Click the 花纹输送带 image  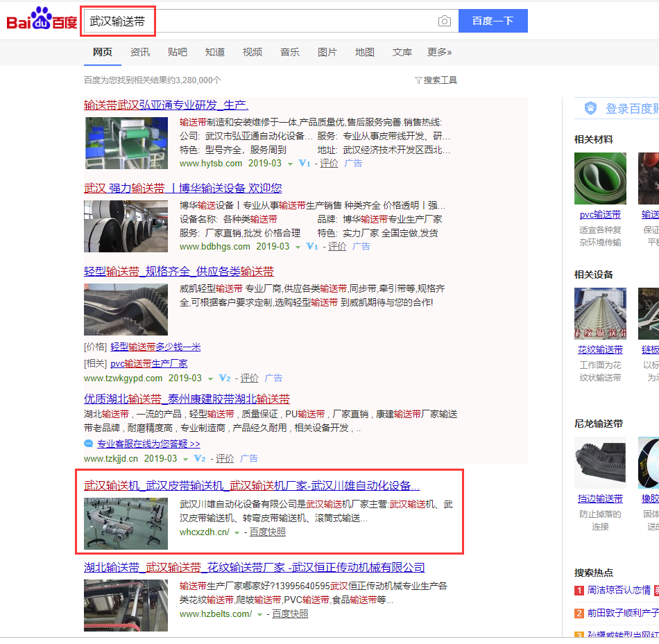600,313
